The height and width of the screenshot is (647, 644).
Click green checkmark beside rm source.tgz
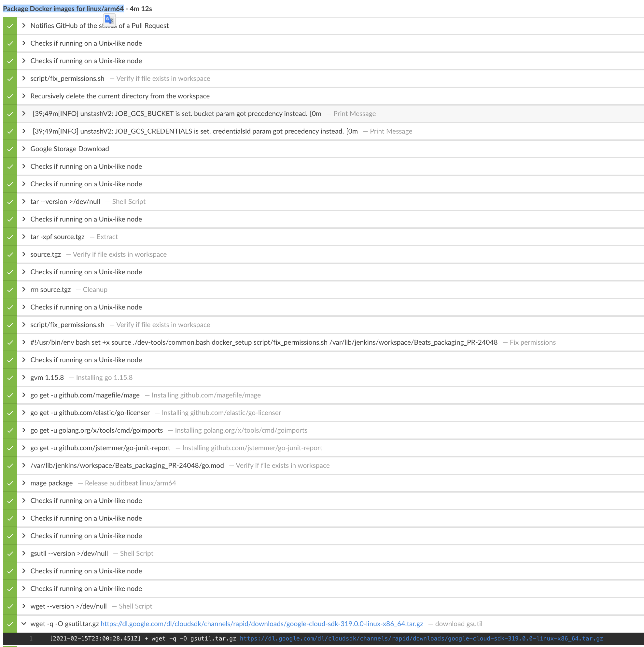10,290
